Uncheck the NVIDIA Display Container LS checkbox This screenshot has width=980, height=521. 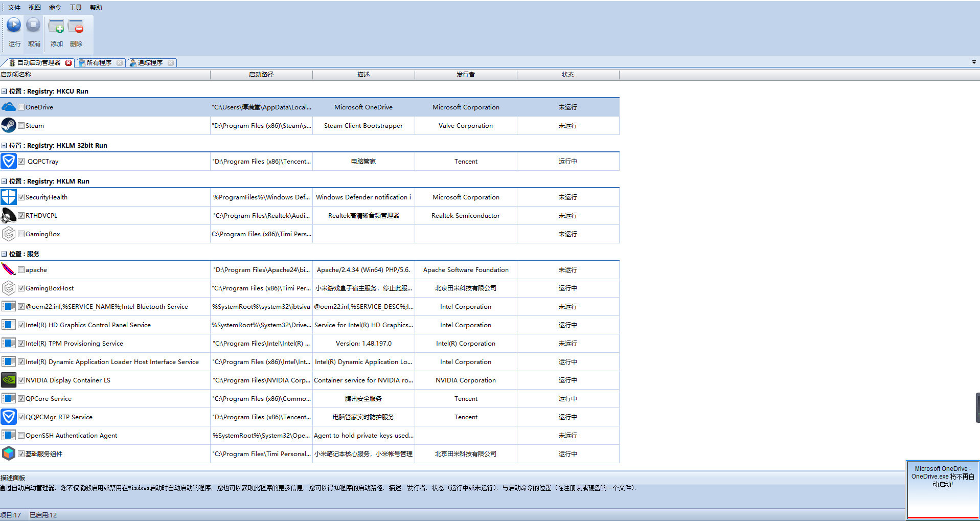point(21,380)
